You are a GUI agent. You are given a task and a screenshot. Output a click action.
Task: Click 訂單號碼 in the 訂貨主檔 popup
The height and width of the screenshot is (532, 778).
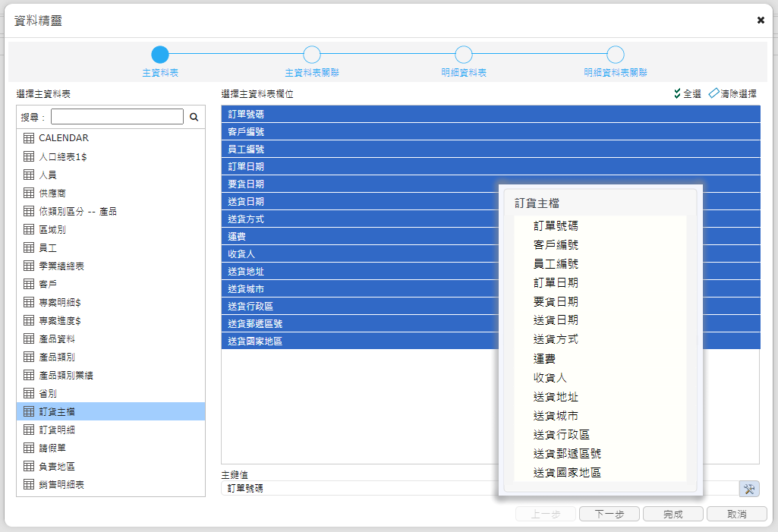pos(556,226)
